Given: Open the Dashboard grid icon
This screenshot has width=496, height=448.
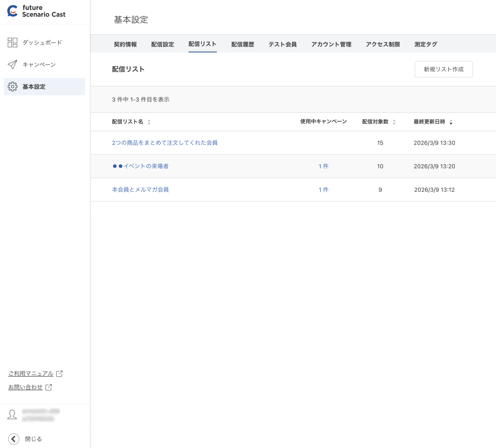Looking at the screenshot, I should (12, 42).
